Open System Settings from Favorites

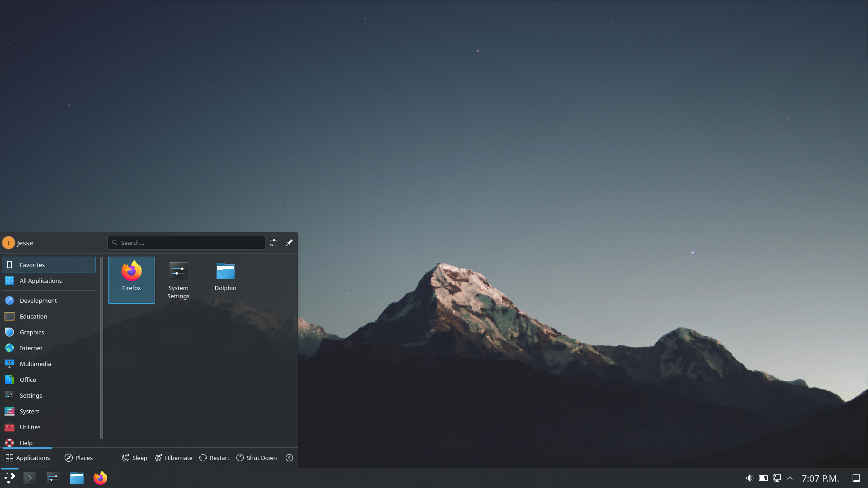pyautogui.click(x=179, y=280)
